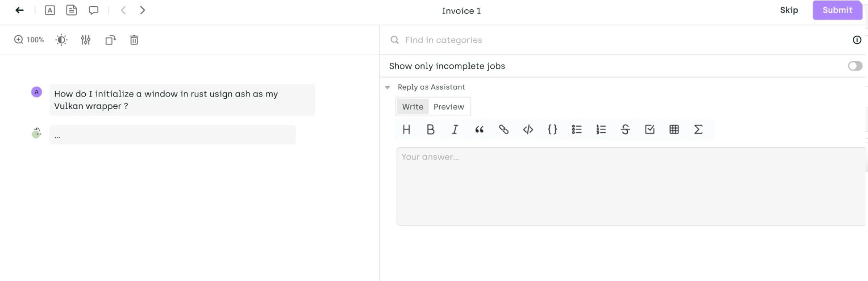
Task: Apply italic formatting
Action: point(455,129)
